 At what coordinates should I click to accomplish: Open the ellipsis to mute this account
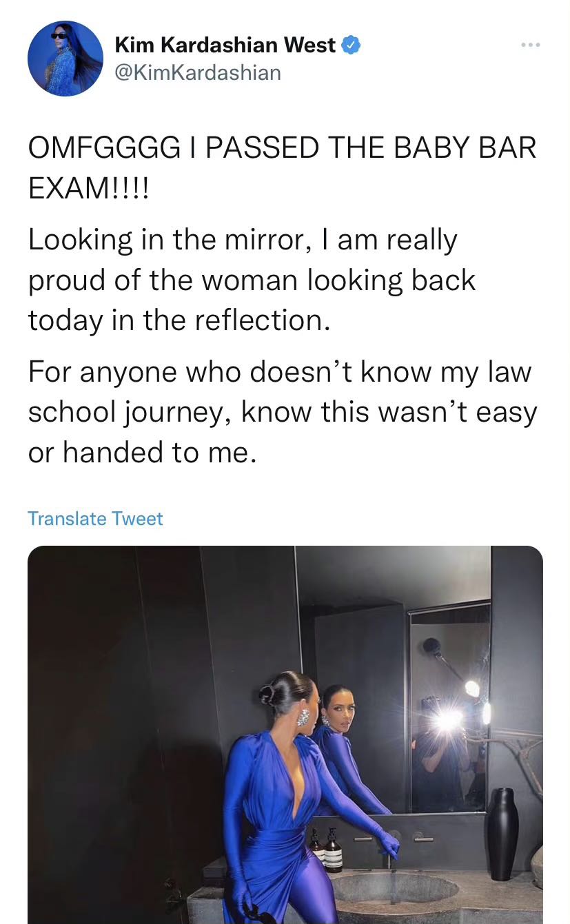[x=530, y=44]
